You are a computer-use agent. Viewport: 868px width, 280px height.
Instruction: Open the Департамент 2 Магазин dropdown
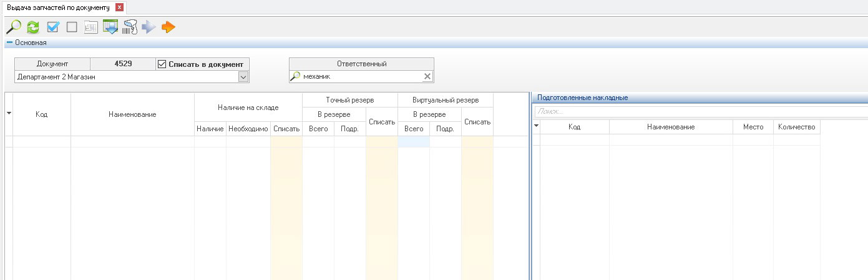pyautogui.click(x=243, y=76)
